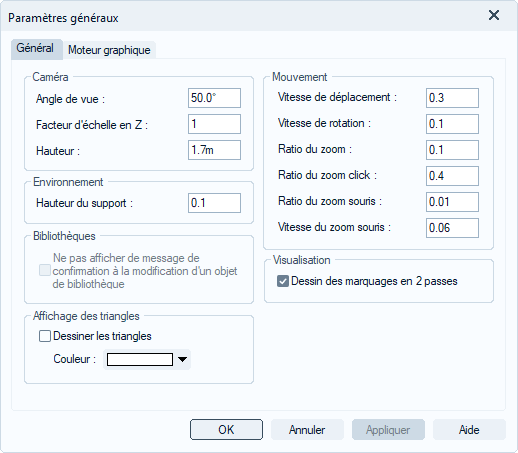Focus the Facteur d'échelle en Z field
Image resolution: width=518 pixels, height=453 pixels.
tap(214, 124)
